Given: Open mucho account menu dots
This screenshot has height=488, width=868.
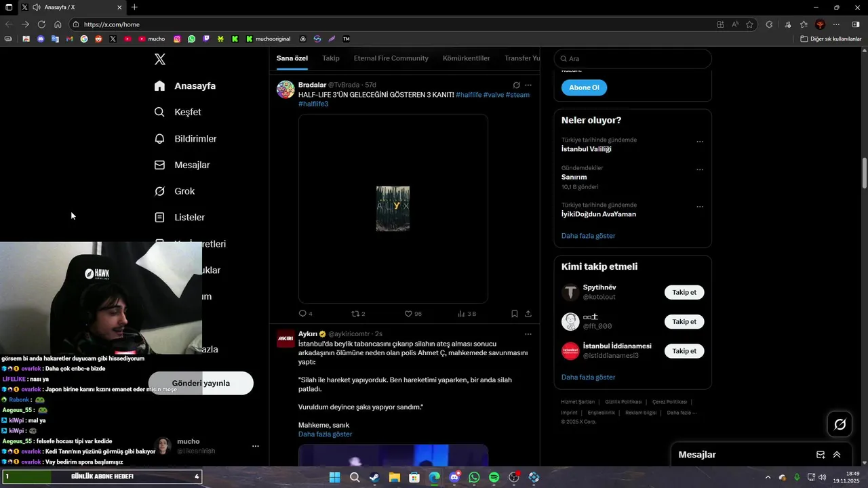Looking at the screenshot, I should [256, 447].
